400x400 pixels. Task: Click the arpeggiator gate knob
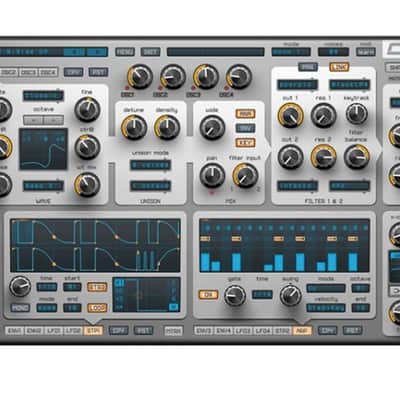click(x=235, y=295)
